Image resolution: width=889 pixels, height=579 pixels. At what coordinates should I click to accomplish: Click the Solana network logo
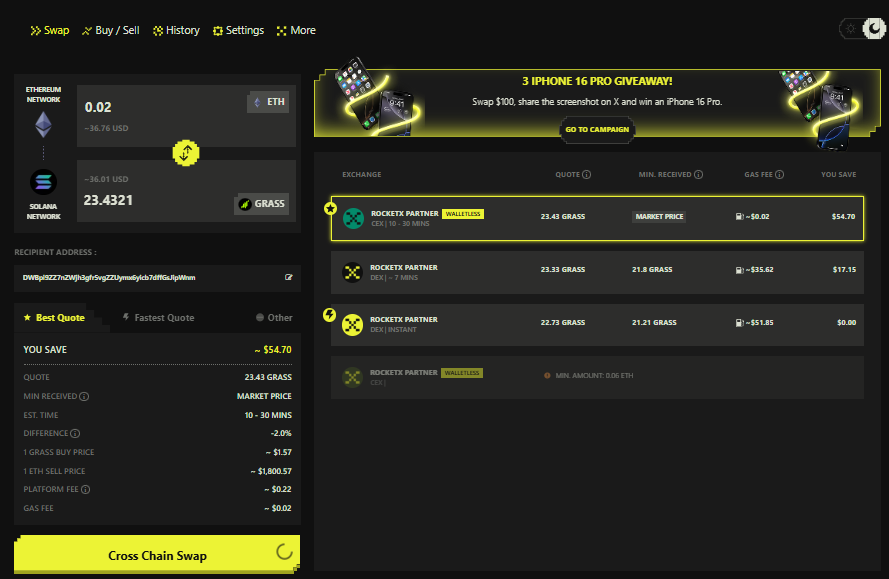[43, 182]
